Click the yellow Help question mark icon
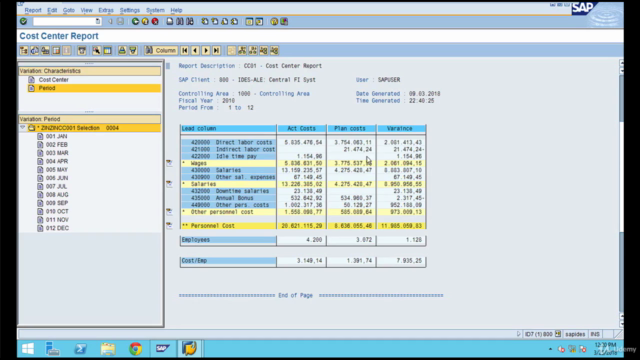Image resolution: width=640 pixels, height=360 pixels. point(274,21)
